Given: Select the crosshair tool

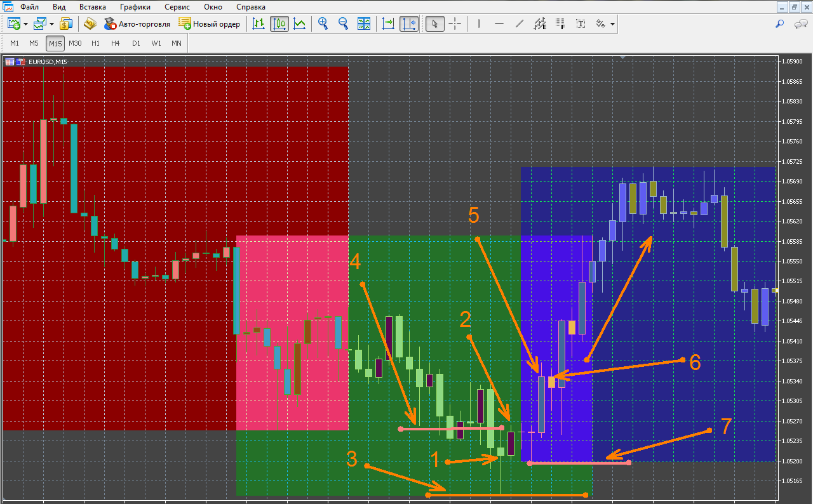Looking at the screenshot, I should [x=455, y=24].
